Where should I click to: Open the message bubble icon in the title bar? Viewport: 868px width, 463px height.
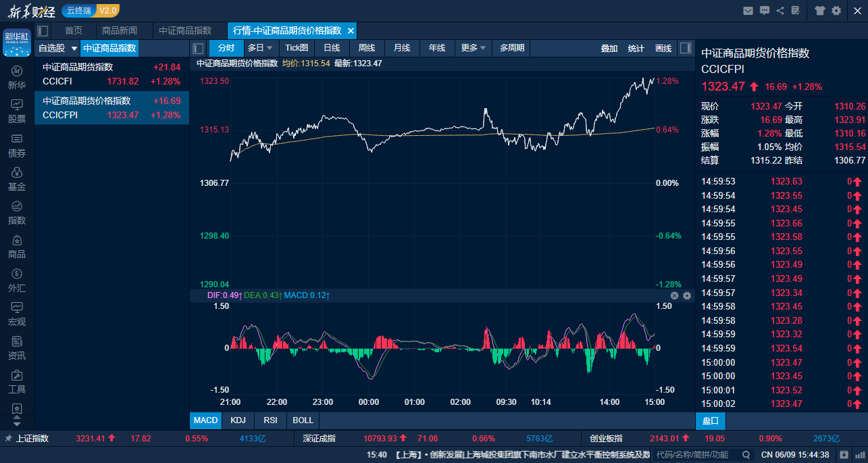tap(765, 11)
